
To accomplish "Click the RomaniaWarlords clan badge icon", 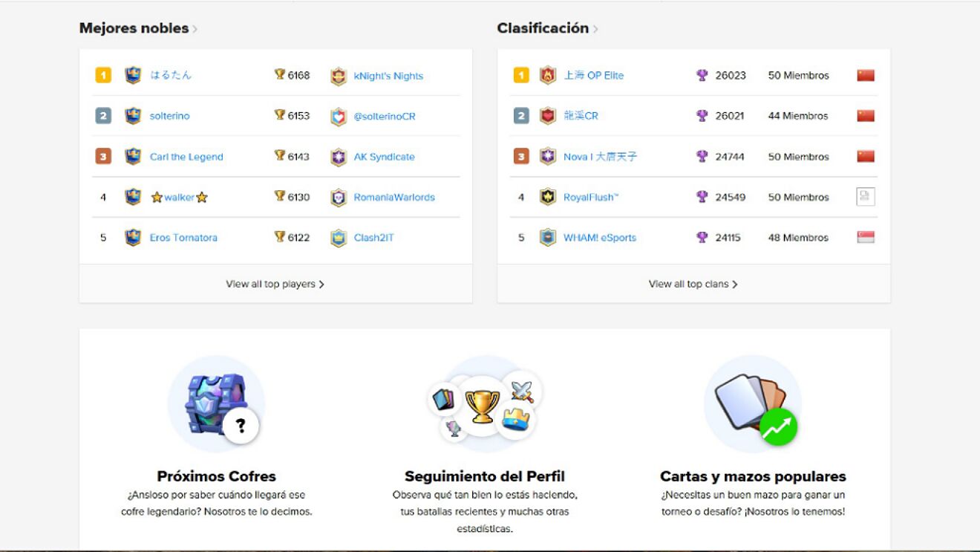I will [339, 198].
